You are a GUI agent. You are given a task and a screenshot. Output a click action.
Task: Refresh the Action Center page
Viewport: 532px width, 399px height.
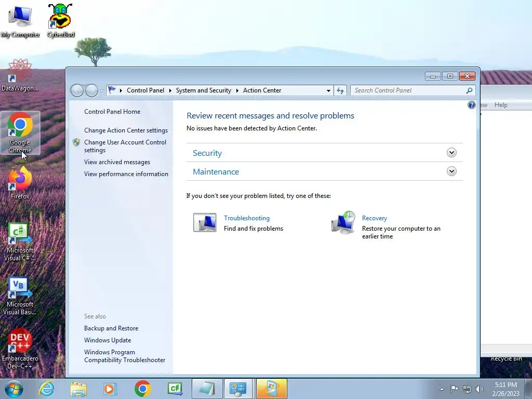click(340, 90)
